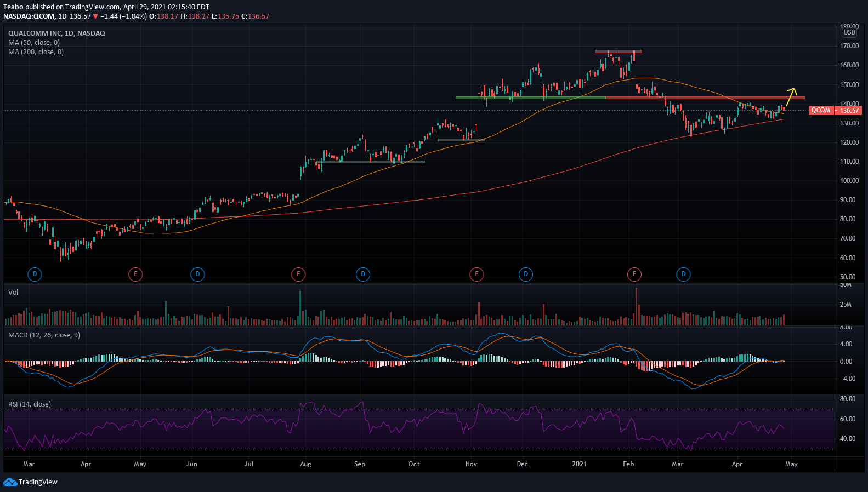Click the Jun label on time axis

192,464
